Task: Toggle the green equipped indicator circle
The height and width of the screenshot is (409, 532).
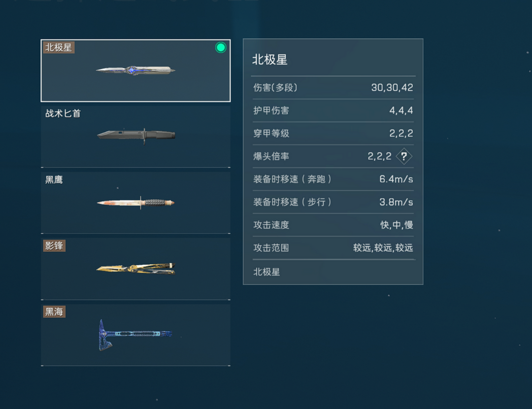Action: [221, 47]
